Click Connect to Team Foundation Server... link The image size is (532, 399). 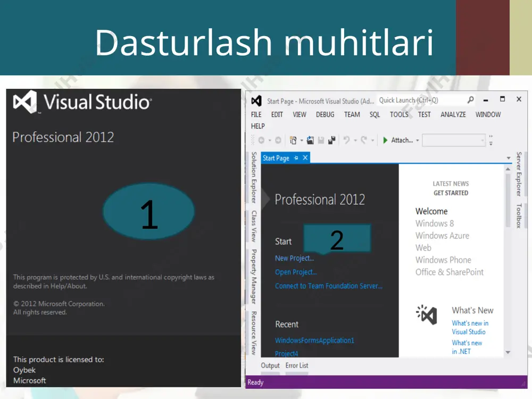point(328,286)
